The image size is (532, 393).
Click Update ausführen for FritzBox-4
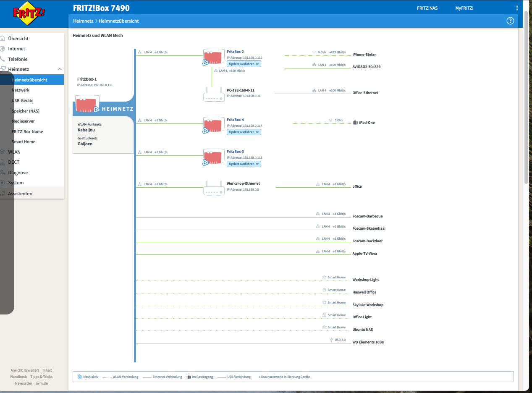[244, 132]
